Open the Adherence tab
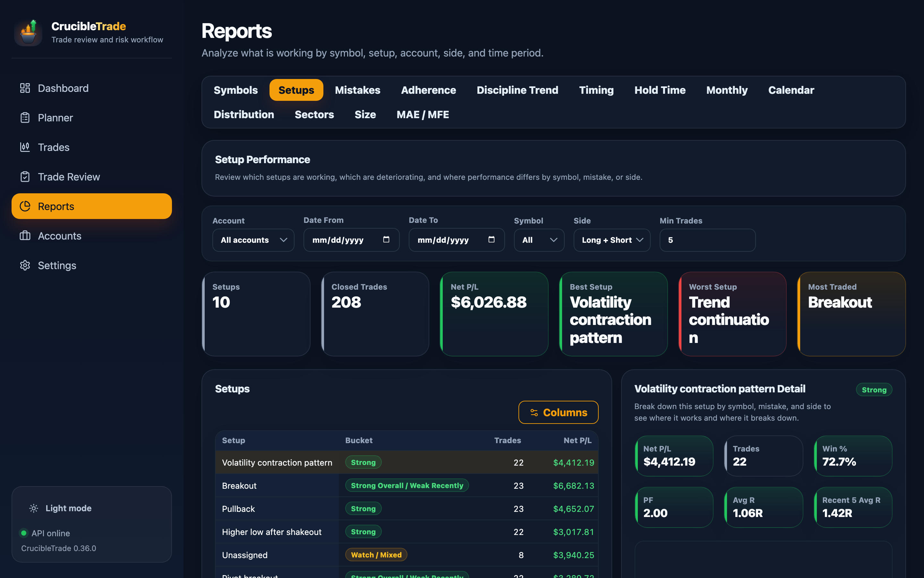This screenshot has height=578, width=924. (428, 90)
